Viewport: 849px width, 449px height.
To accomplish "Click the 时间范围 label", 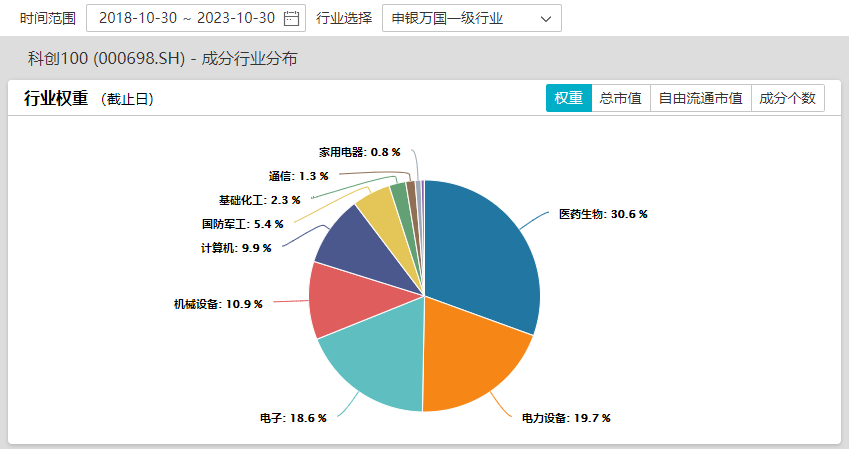I will click(48, 18).
